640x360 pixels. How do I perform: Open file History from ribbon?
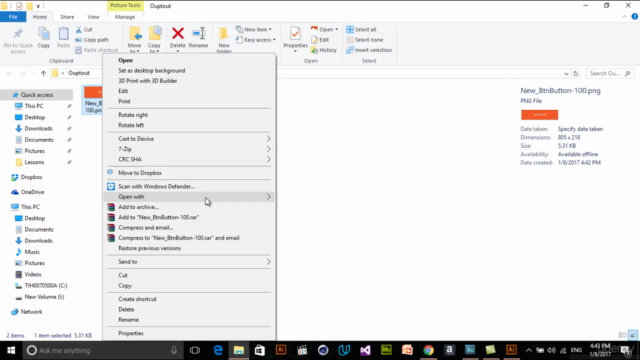click(x=324, y=50)
